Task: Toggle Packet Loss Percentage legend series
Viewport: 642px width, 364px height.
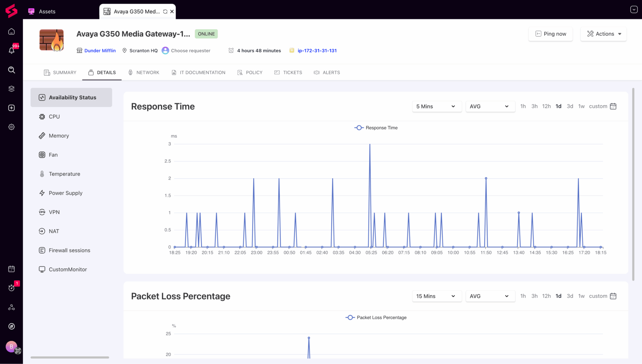Action: [x=376, y=318]
